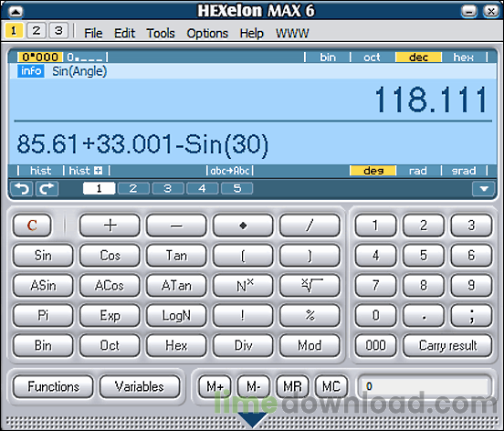Click the Xth root key
Viewport: 504px width, 431px height.
(310, 286)
